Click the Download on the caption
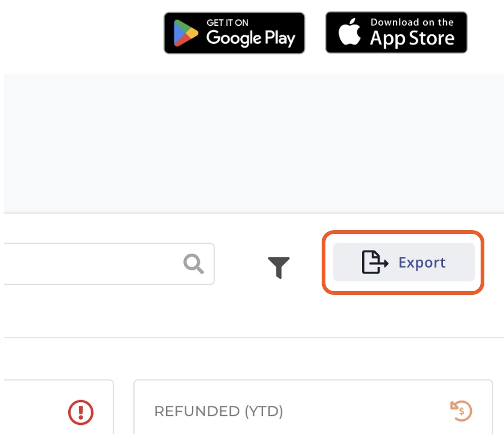Image resolution: width=504 pixels, height=438 pixels. pos(412,22)
